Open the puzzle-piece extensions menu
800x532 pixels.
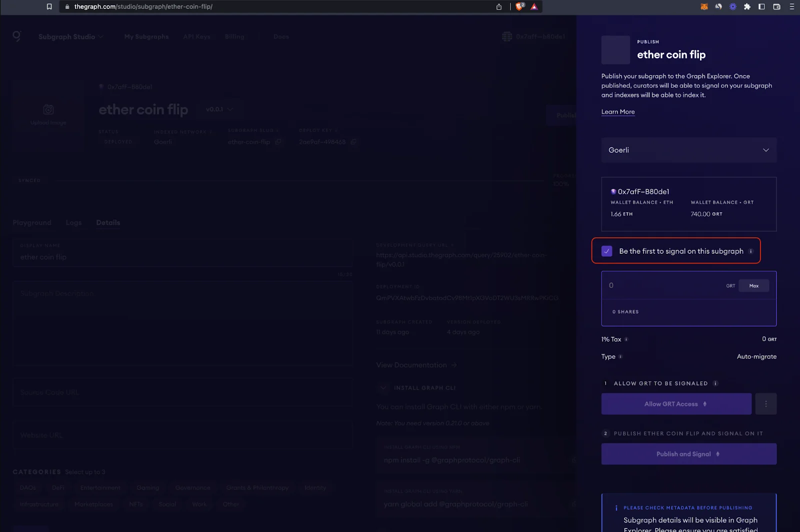point(747,6)
